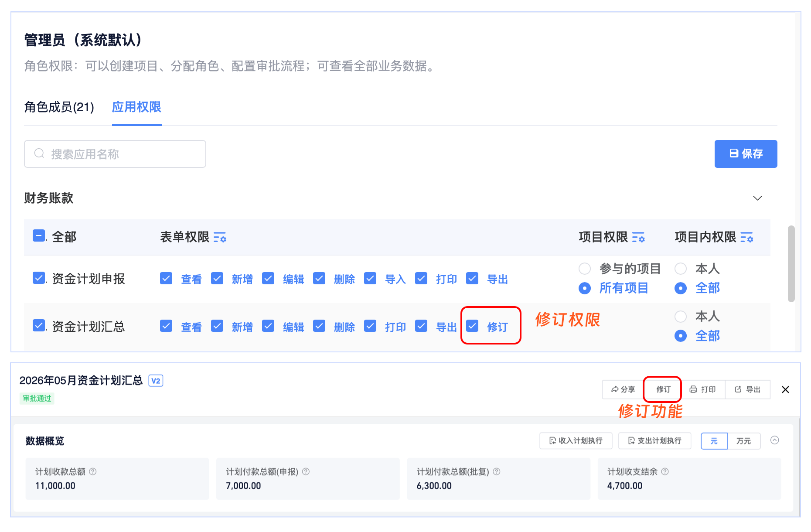This screenshot has height=532, width=811.
Task: Toggle 删除 permission for 资金计划汇总
Action: click(319, 326)
